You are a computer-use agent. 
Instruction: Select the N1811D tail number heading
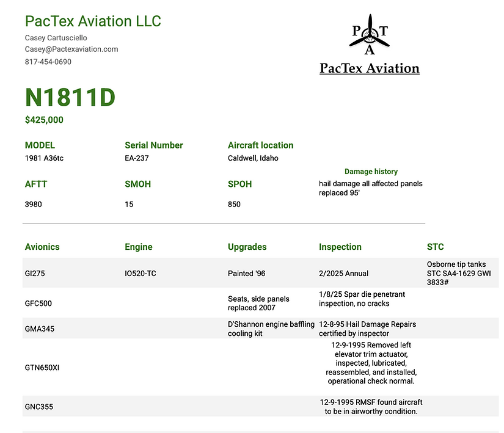pyautogui.click(x=70, y=97)
